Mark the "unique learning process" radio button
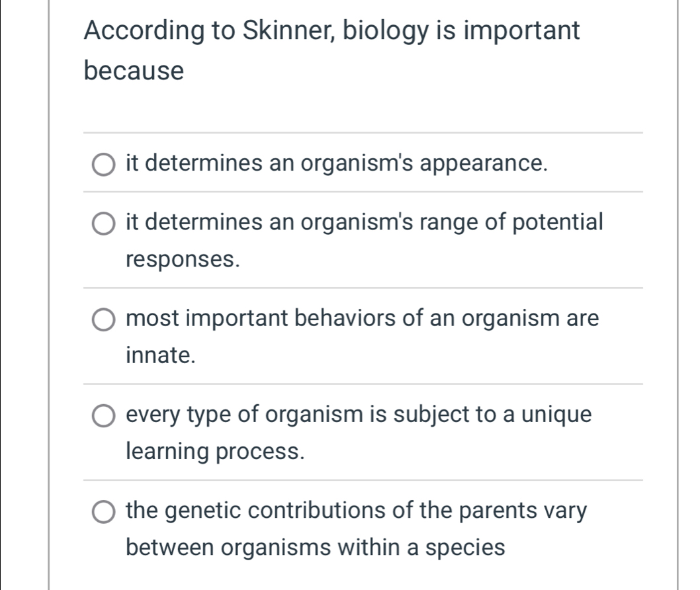700x590 pixels. coord(103,416)
